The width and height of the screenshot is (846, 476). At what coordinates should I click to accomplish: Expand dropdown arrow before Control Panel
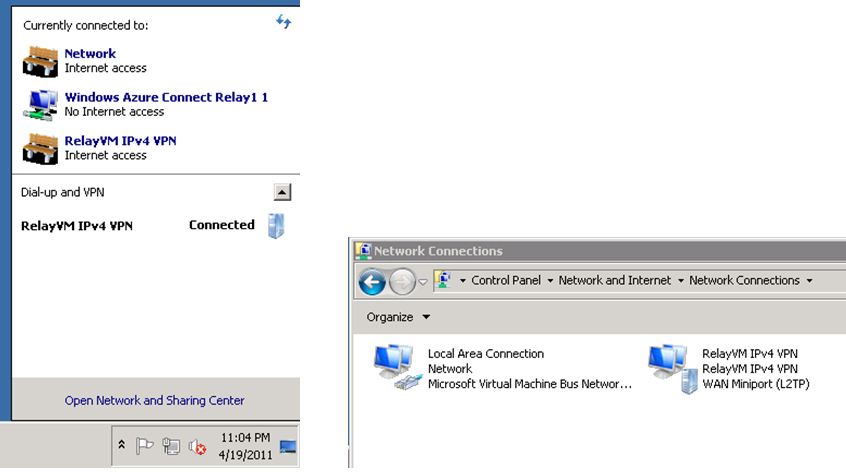(462, 281)
